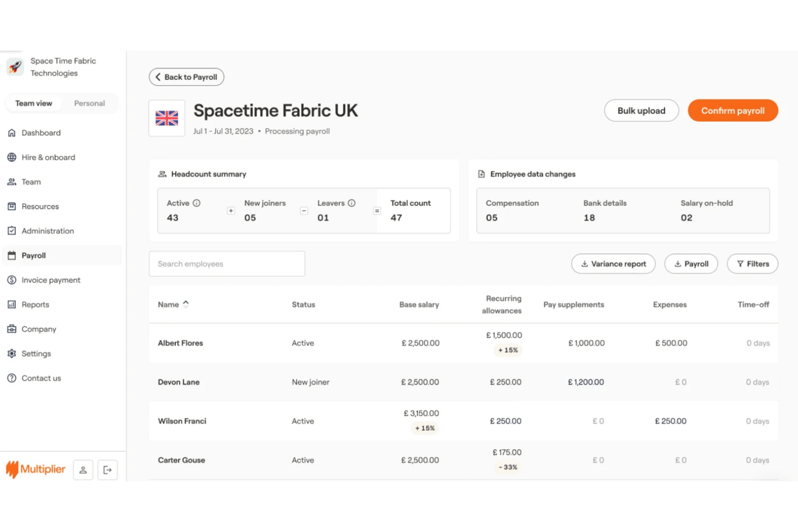Click the Payroll download button
The width and height of the screenshot is (798, 532).
tap(691, 264)
